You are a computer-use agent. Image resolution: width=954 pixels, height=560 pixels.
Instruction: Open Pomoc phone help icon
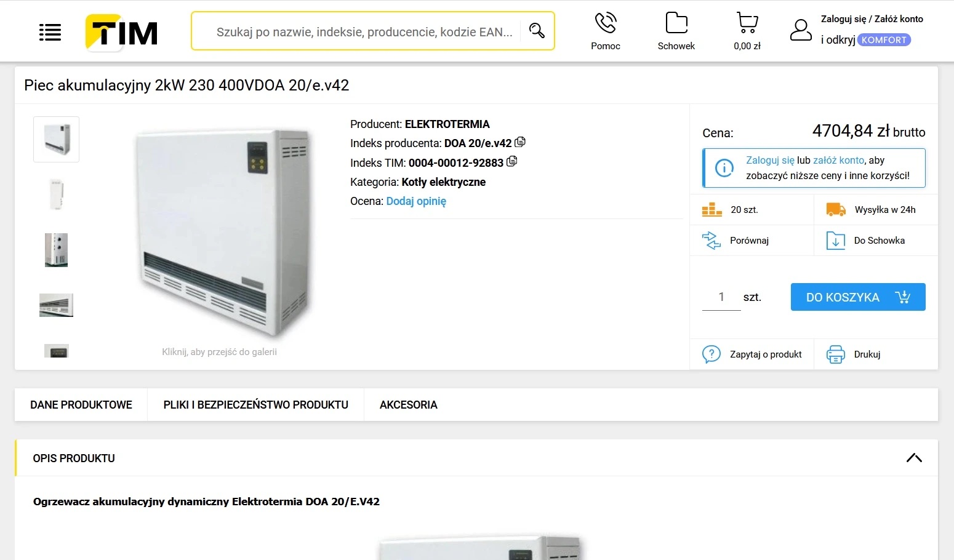[x=605, y=23]
